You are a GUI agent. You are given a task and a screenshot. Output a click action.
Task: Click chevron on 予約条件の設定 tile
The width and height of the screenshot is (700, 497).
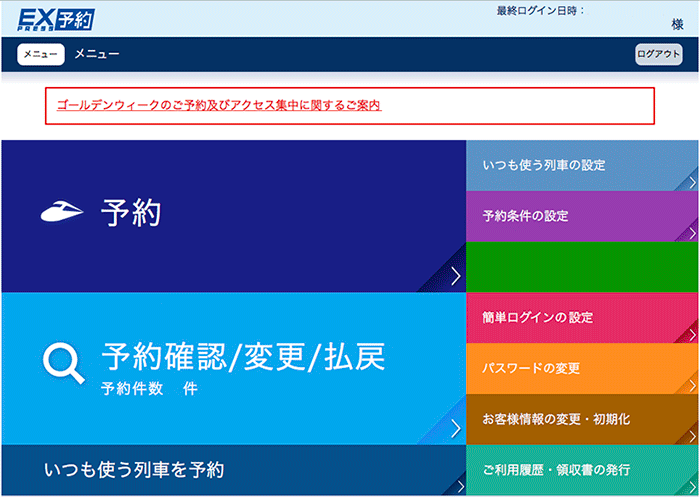(x=692, y=234)
